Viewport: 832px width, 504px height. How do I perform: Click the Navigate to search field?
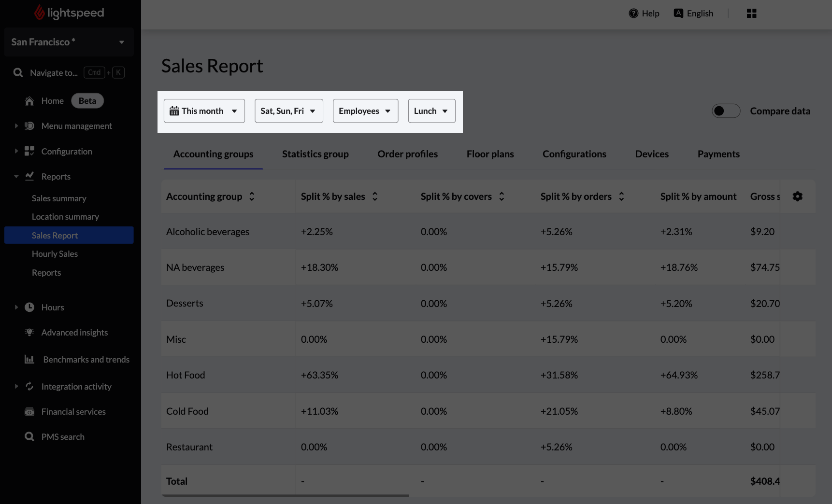pyautogui.click(x=69, y=72)
